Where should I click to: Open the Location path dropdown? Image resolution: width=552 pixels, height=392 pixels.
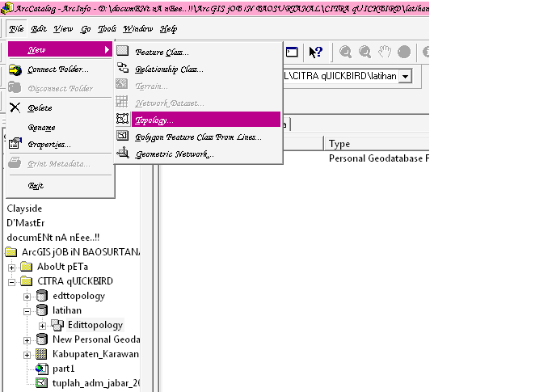[406, 76]
